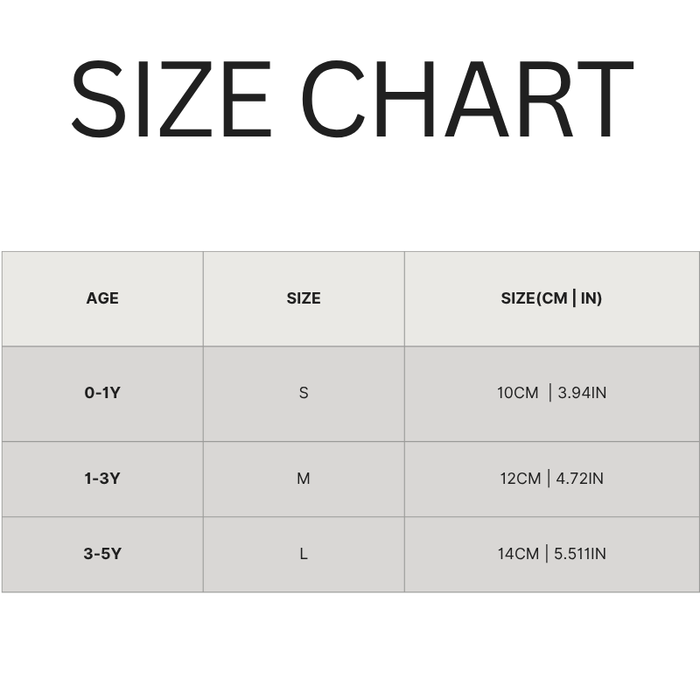Select the 10CM | 3.94IN measurement

[x=551, y=393]
